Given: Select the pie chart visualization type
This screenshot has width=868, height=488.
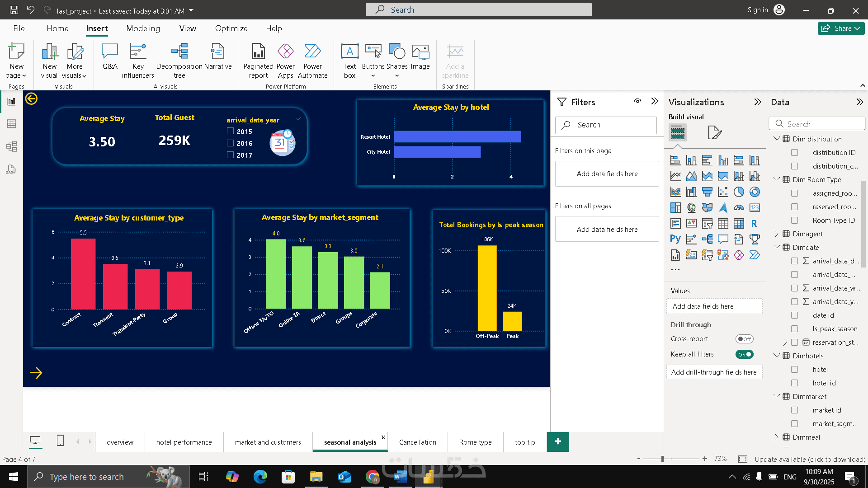Looking at the screenshot, I should (x=739, y=192).
